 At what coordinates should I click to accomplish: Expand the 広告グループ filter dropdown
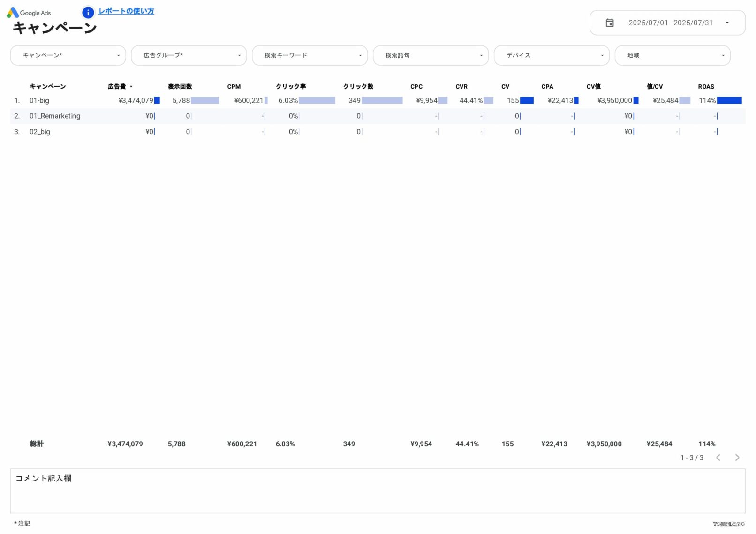[189, 55]
